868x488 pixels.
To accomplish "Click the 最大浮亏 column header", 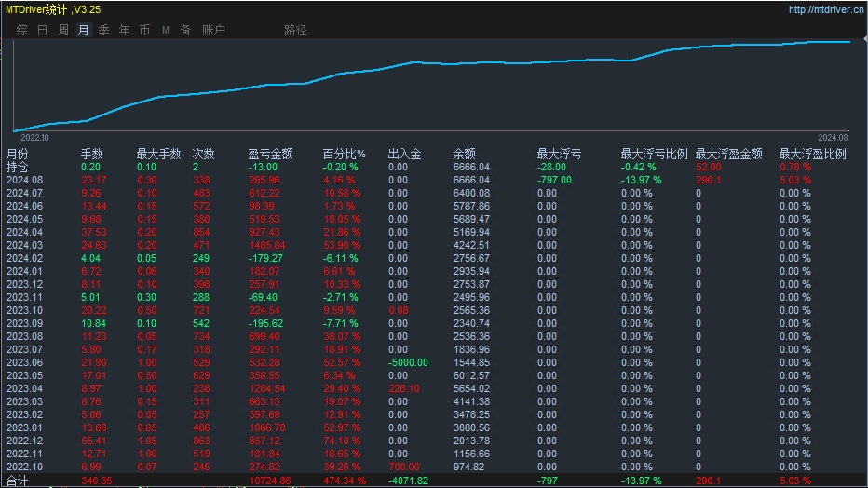I will [x=559, y=154].
